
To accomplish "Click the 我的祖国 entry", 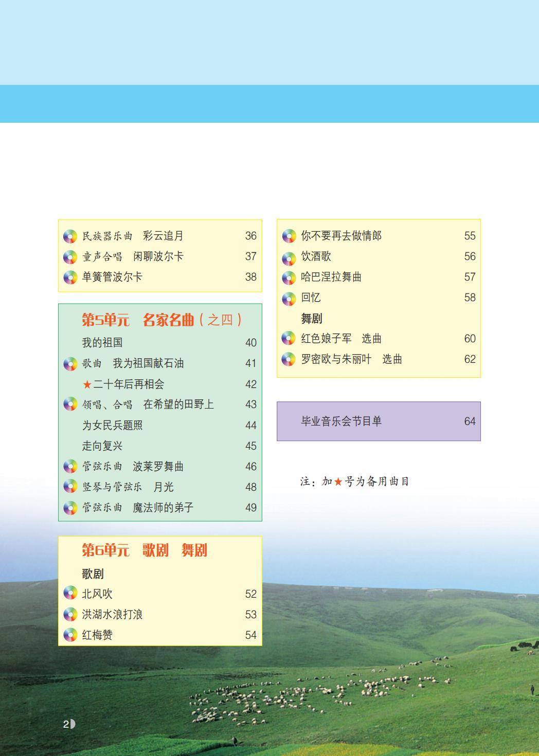I will 102,343.
